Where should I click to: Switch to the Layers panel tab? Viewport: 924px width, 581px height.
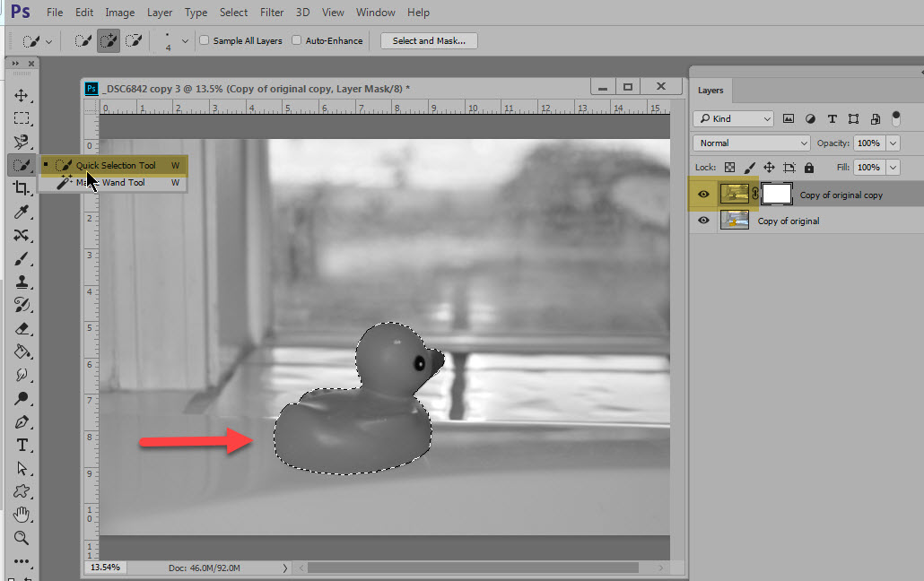710,91
